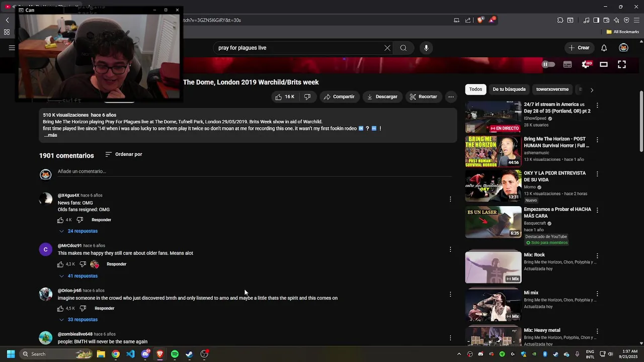Like the video showing 16 K likes
The height and width of the screenshot is (362, 644).
coord(284,97)
